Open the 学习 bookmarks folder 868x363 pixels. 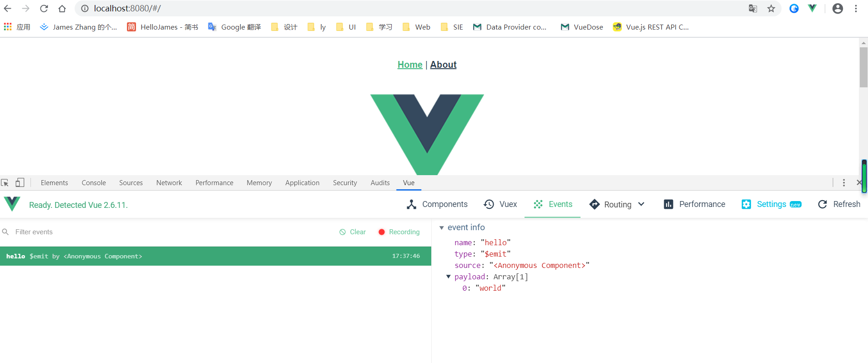(x=379, y=27)
